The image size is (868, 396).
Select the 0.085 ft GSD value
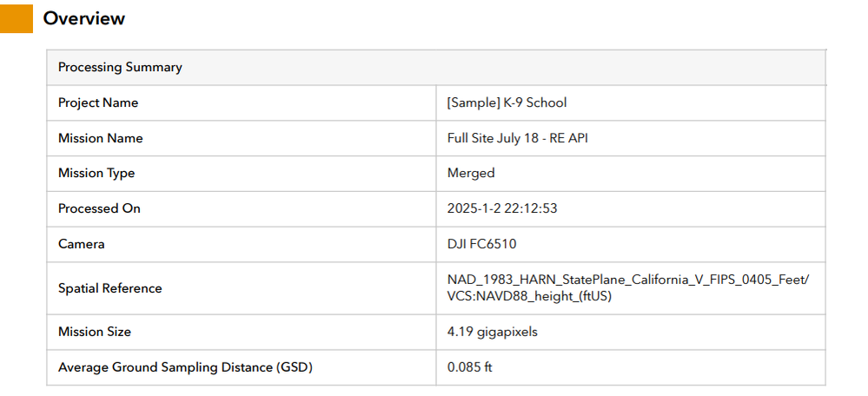click(470, 367)
